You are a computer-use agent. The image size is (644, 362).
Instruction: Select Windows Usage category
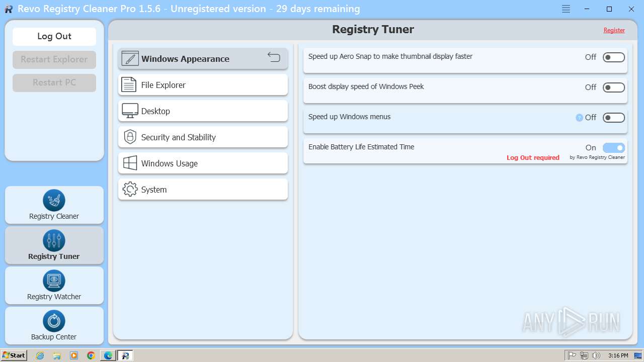pyautogui.click(x=203, y=163)
